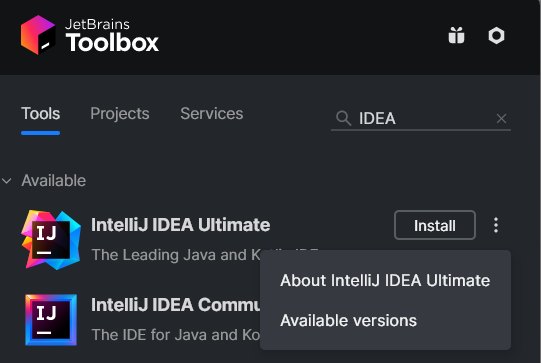Click the magnifier search icon
The height and width of the screenshot is (363, 541).
(x=343, y=118)
